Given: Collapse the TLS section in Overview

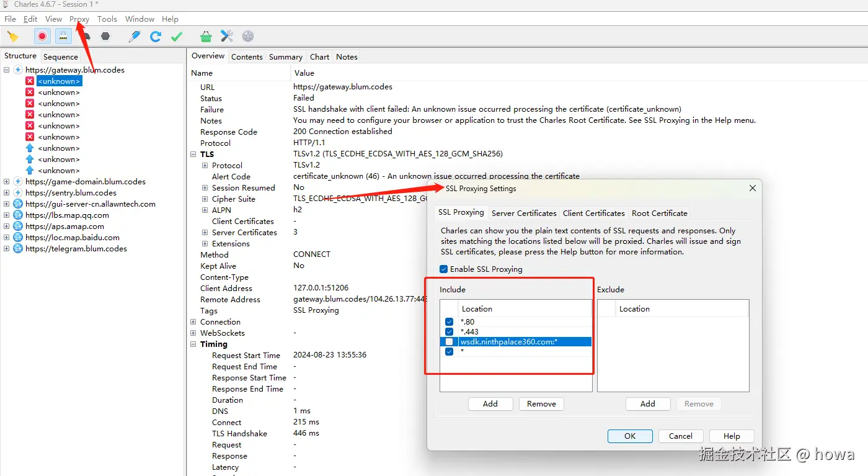Looking at the screenshot, I should tap(193, 155).
